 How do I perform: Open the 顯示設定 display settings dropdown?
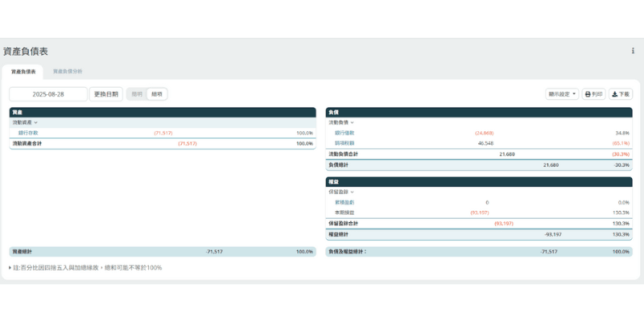(561, 94)
